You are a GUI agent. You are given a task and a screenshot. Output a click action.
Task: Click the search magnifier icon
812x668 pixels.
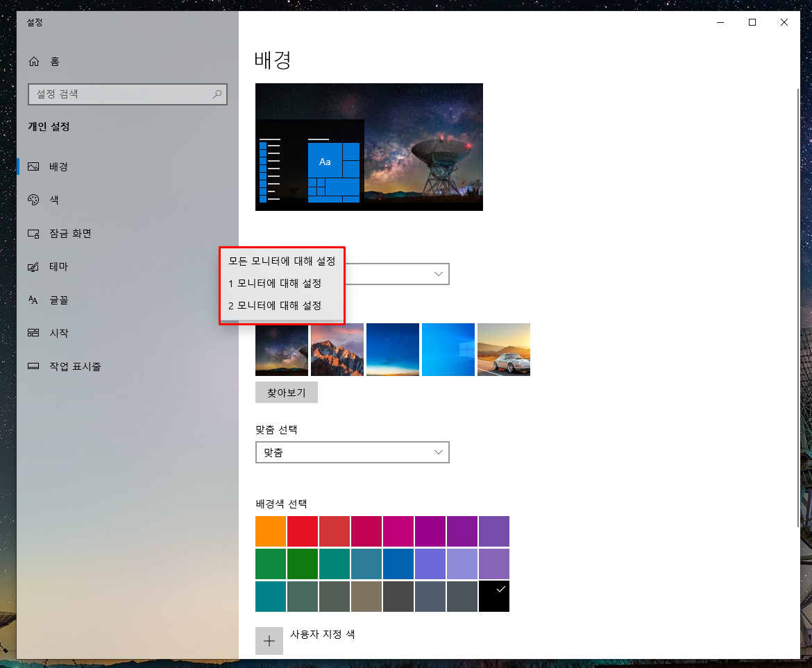217,94
